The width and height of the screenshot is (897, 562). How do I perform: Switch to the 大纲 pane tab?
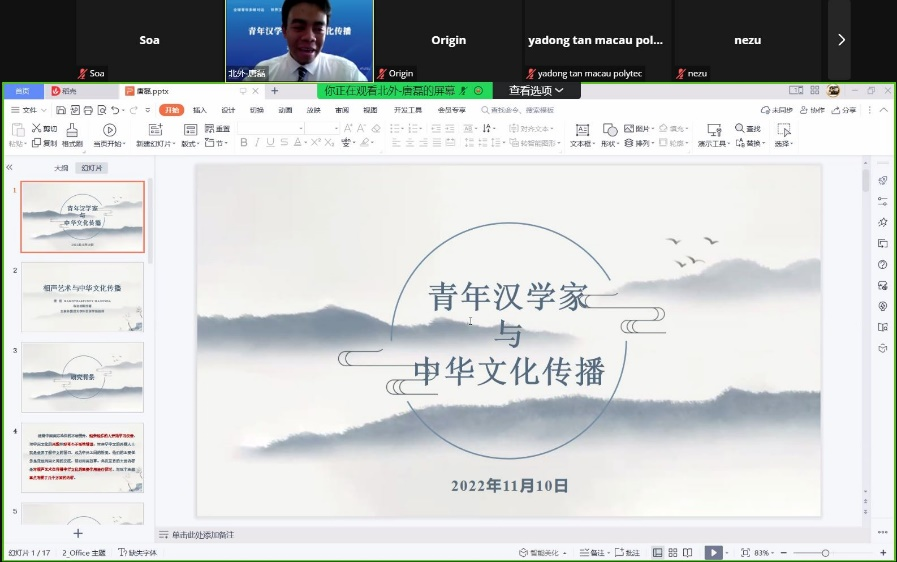click(x=61, y=168)
